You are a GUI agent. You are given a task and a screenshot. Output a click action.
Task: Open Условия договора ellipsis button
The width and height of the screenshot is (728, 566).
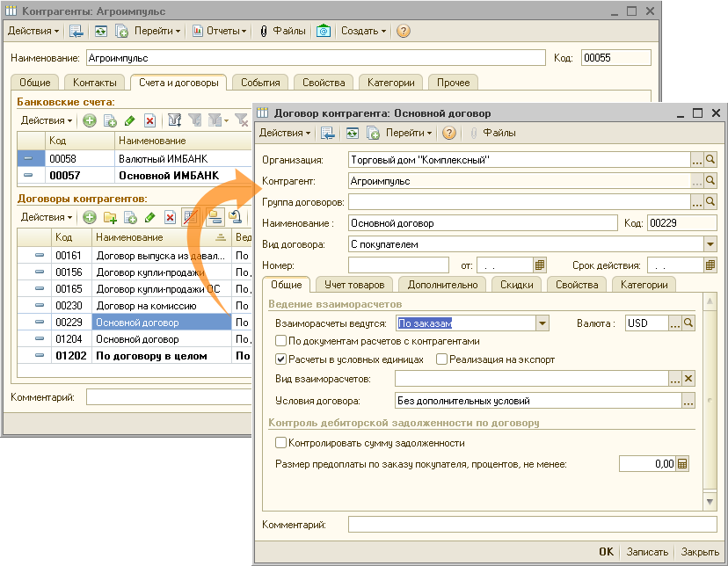pos(688,401)
